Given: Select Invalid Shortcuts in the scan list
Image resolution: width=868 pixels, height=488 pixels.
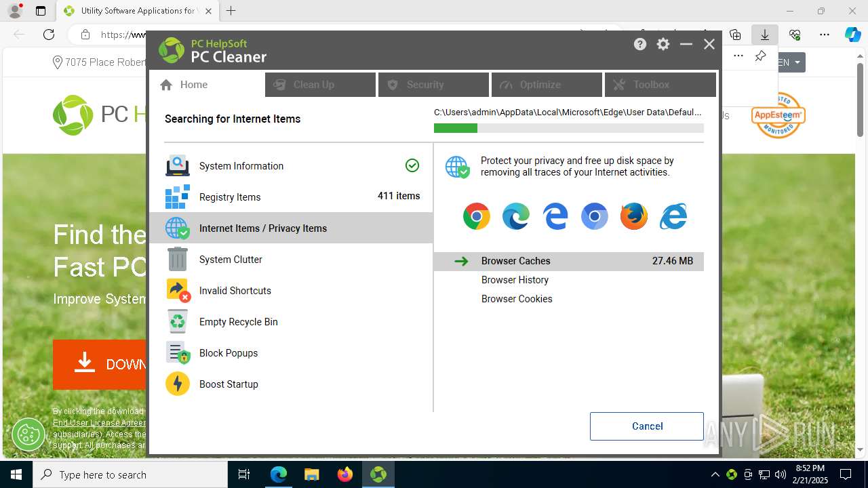Looking at the screenshot, I should pos(291,290).
